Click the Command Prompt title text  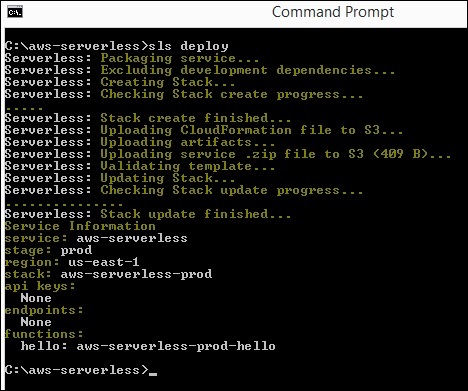[x=333, y=12]
